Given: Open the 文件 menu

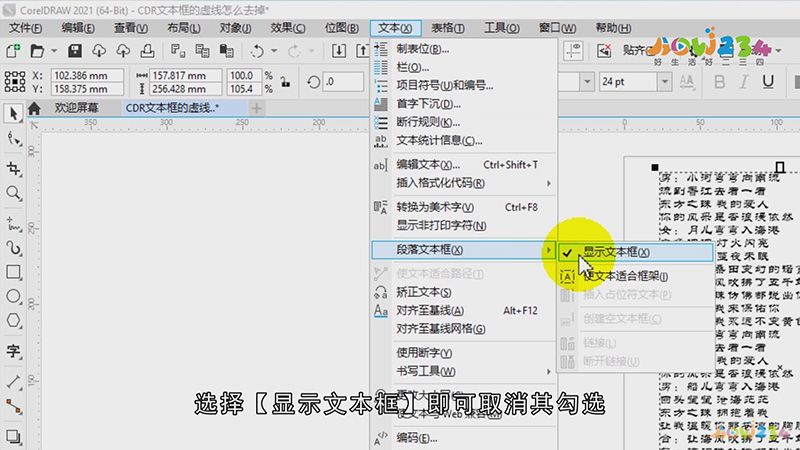Looking at the screenshot, I should (25, 28).
